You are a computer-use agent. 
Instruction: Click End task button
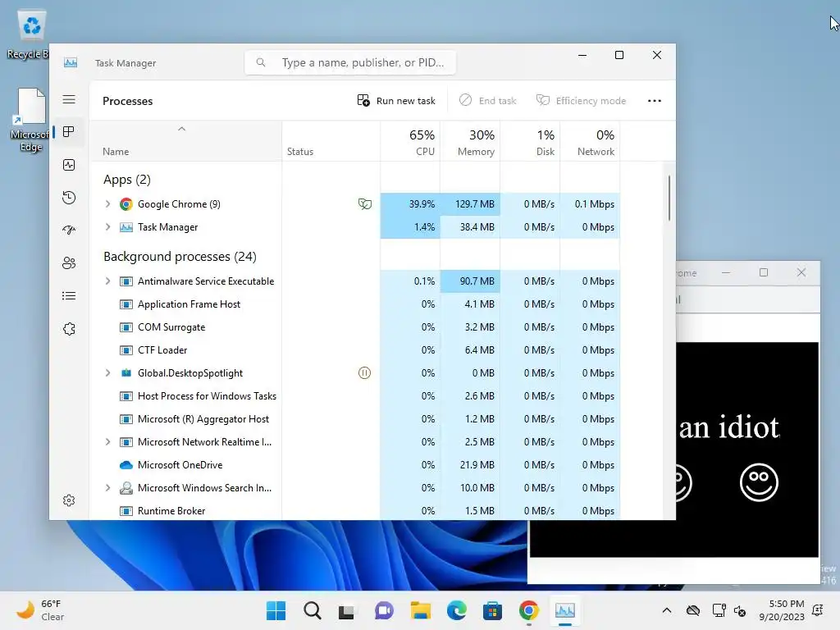click(488, 101)
